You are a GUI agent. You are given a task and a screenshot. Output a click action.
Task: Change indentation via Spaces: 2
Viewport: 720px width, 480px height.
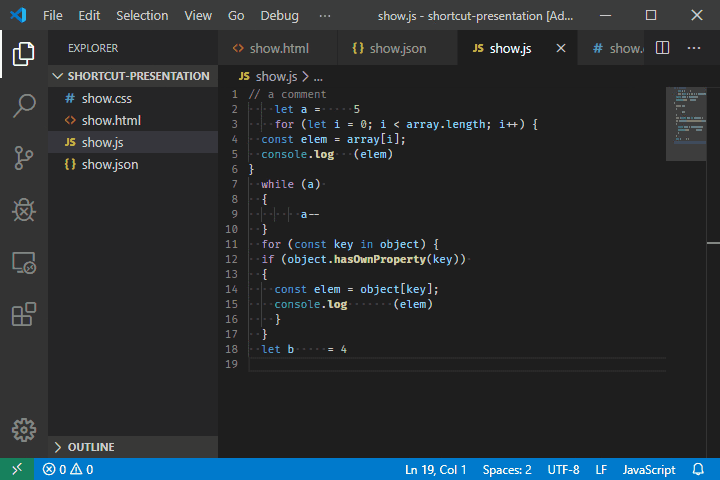507,469
